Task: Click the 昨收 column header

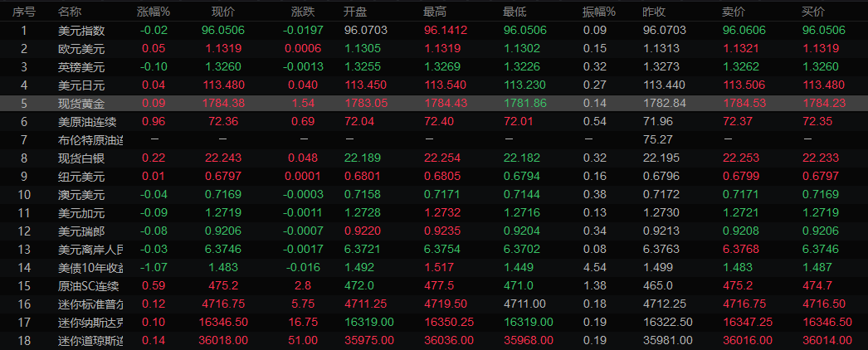Action: 655,12
